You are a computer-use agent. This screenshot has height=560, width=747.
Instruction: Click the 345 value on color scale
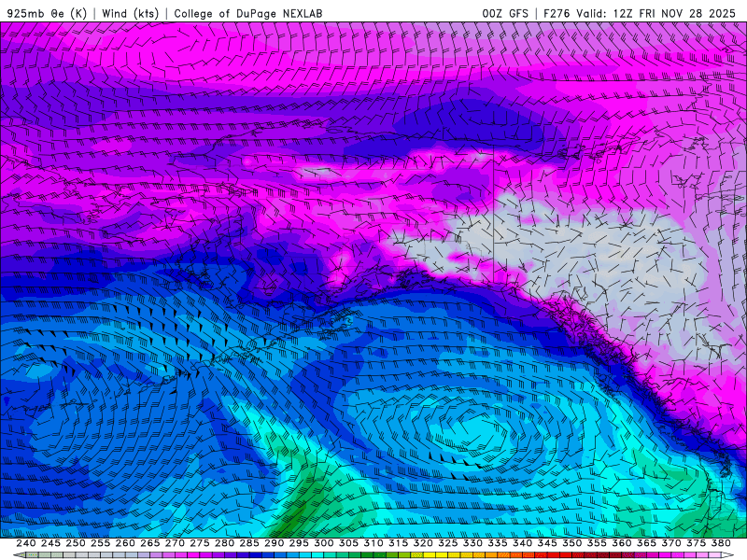pos(547,543)
